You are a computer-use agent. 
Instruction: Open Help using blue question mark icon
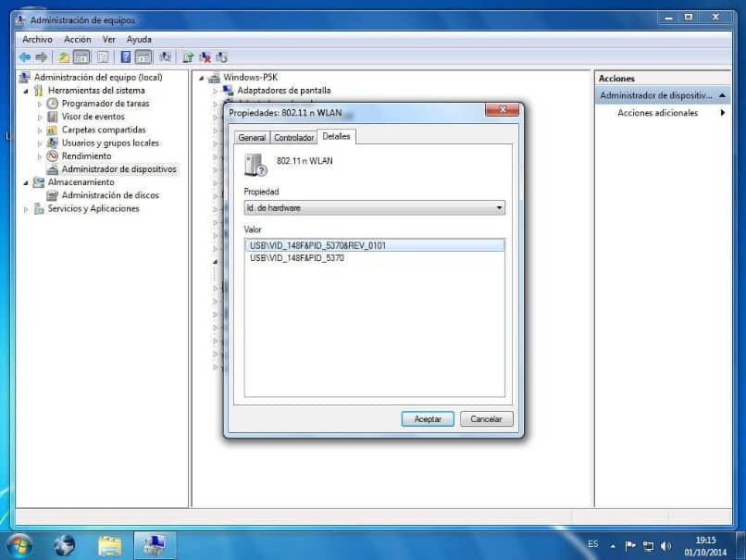point(125,57)
